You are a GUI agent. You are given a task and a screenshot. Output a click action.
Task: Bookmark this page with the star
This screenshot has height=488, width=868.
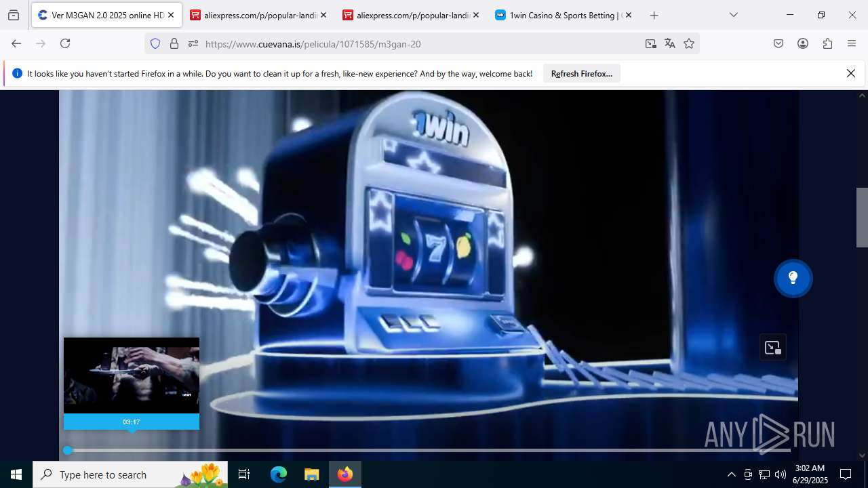[689, 43]
